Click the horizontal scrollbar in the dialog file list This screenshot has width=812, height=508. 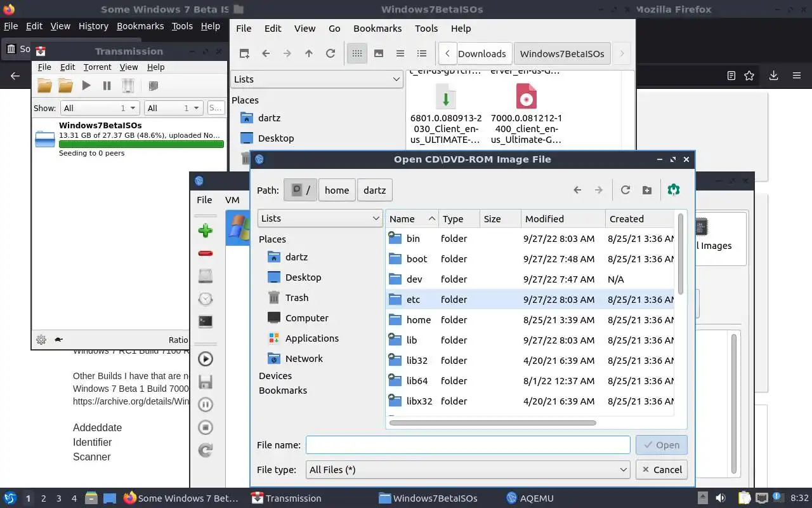[493, 422]
